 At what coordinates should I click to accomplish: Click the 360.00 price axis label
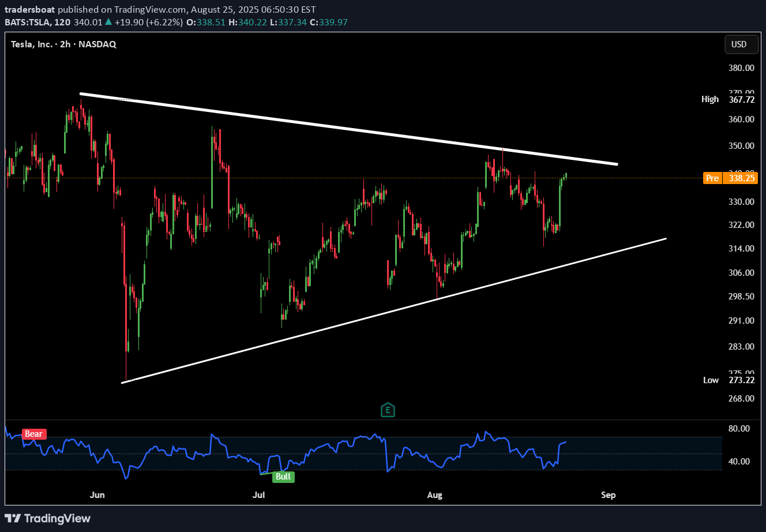click(741, 119)
